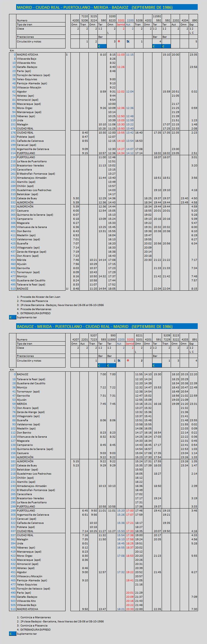Click train number 4207 in second table header
The width and height of the screenshot is (207, 644).
pos(75,339)
